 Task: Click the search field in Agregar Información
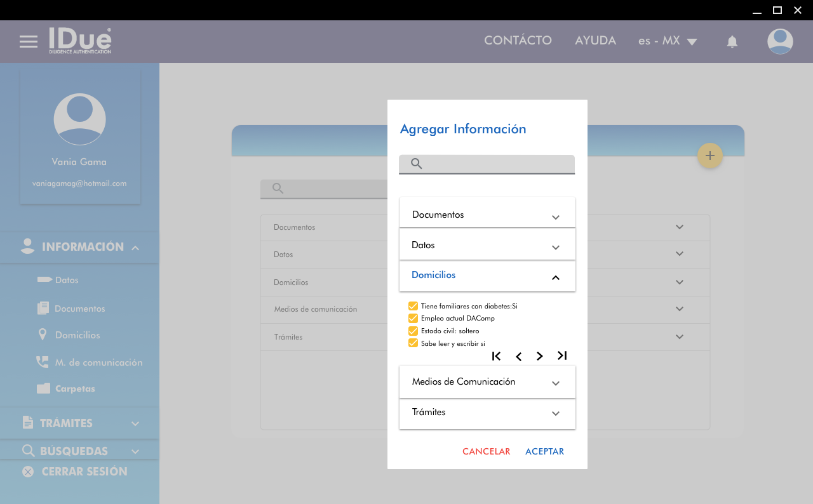coord(495,164)
